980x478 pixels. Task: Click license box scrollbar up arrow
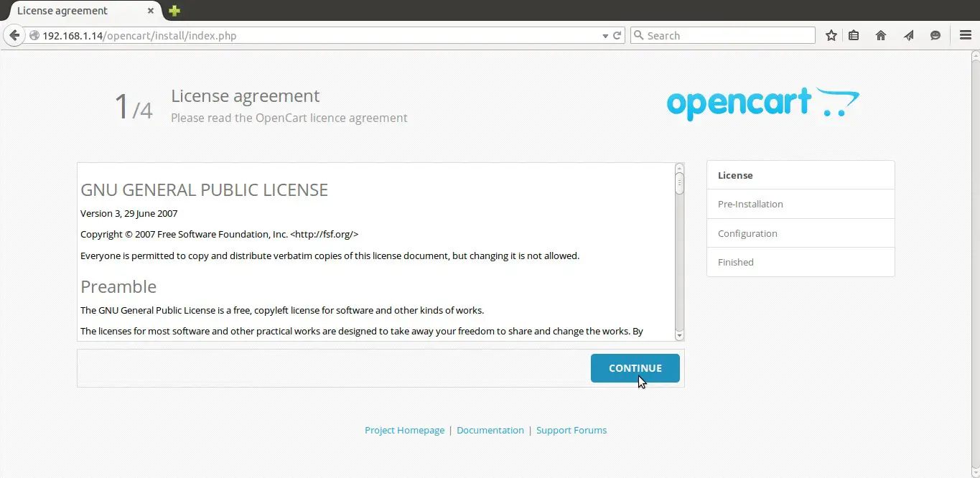pyautogui.click(x=679, y=168)
